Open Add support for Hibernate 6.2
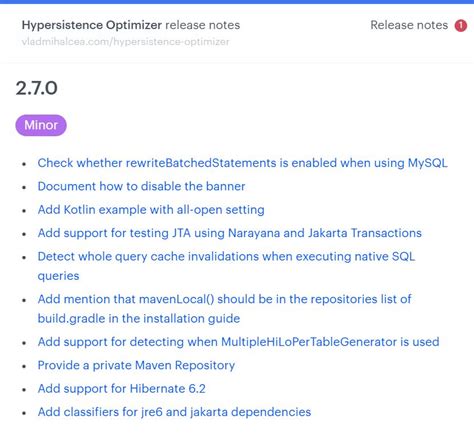This screenshot has width=474, height=436. (122, 389)
